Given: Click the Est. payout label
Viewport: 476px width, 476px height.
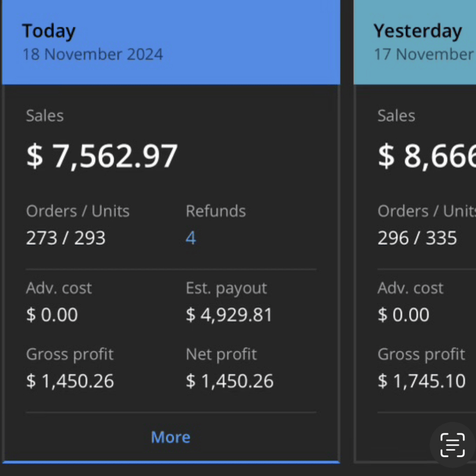Looking at the screenshot, I should coord(226,288).
